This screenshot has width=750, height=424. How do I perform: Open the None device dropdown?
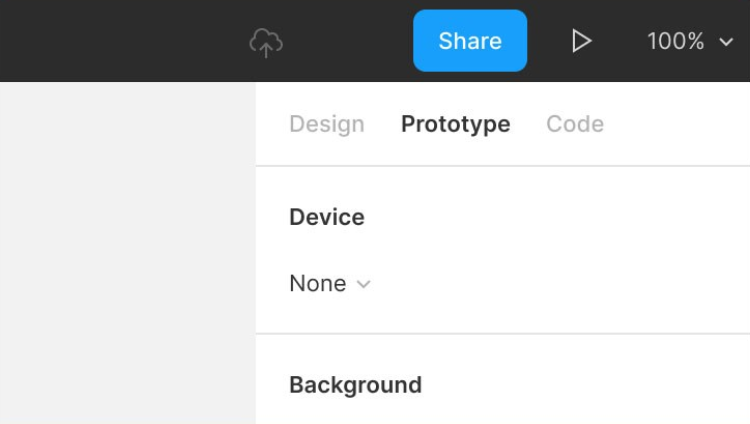point(330,283)
